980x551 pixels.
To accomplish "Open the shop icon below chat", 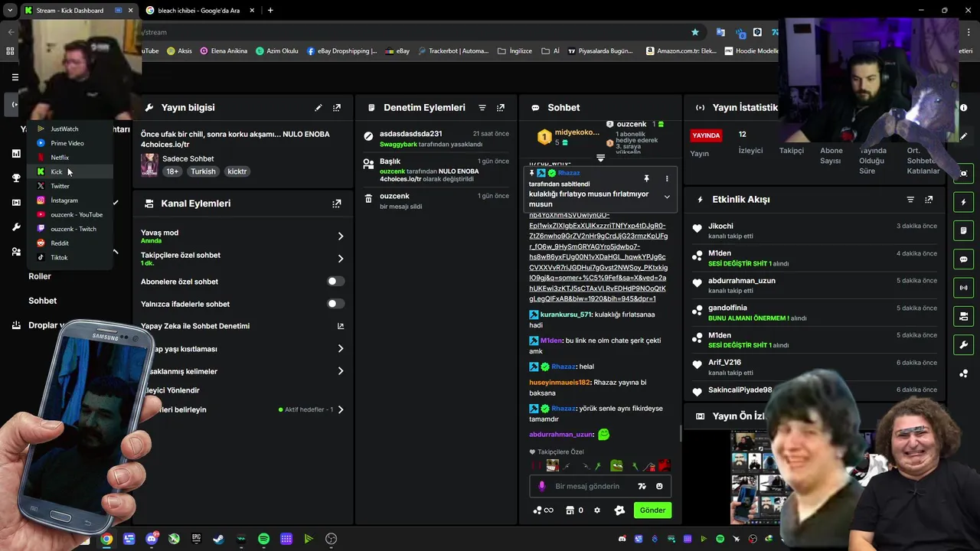I will 570,510.
